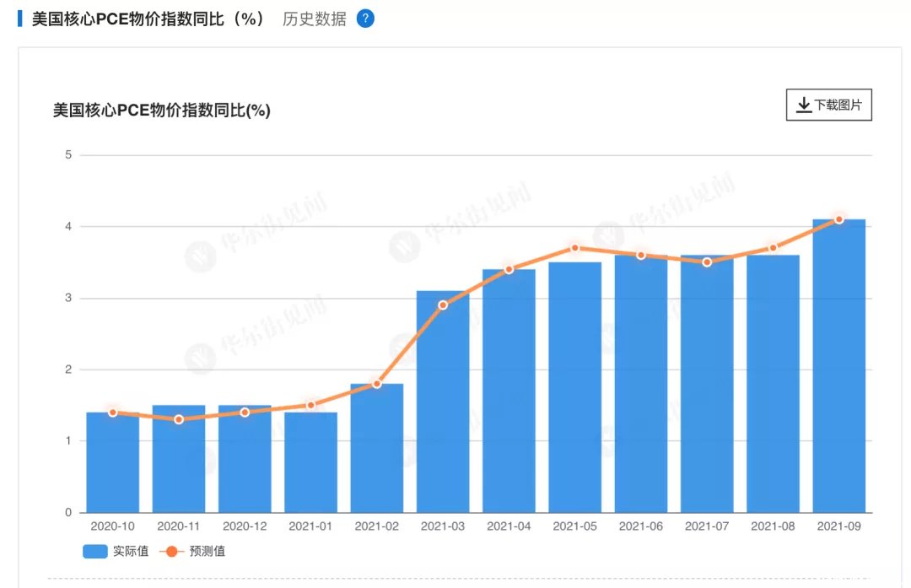Open the blue question mark help icon
This screenshot has width=911, height=588.
pos(365,19)
